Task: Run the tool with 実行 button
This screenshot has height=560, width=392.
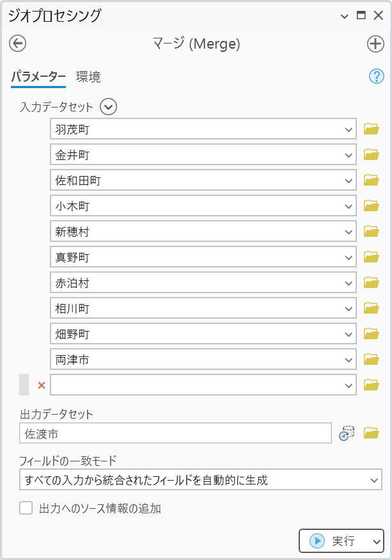Action: point(334,541)
